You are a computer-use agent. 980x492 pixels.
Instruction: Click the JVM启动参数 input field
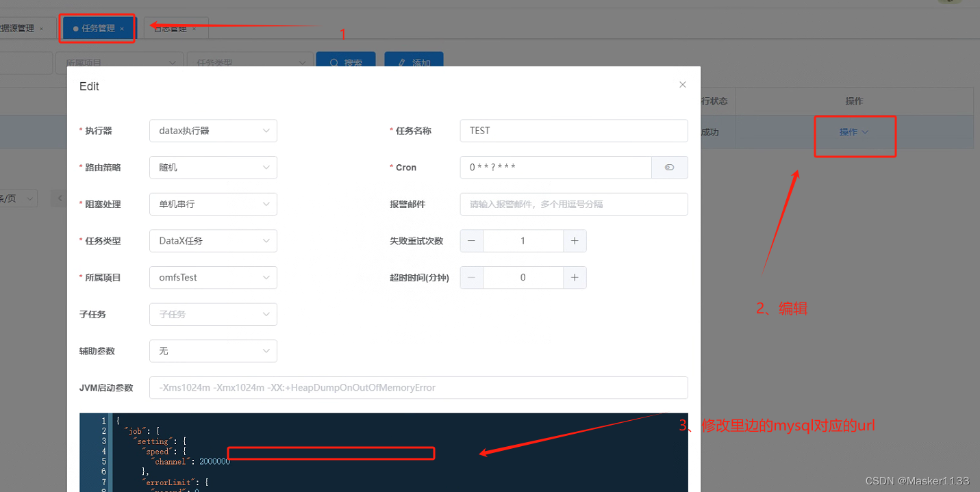[418, 387]
